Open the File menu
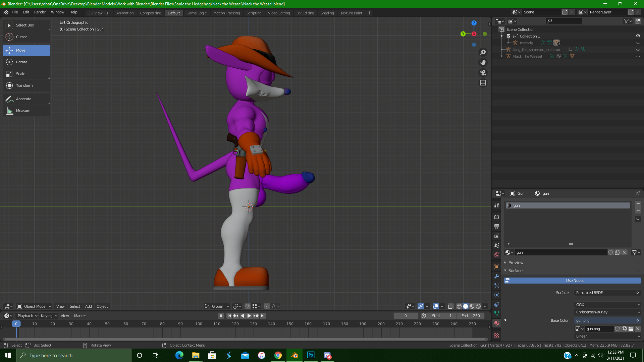Screen dimensions: 644x362 pyautogui.click(x=15, y=12)
